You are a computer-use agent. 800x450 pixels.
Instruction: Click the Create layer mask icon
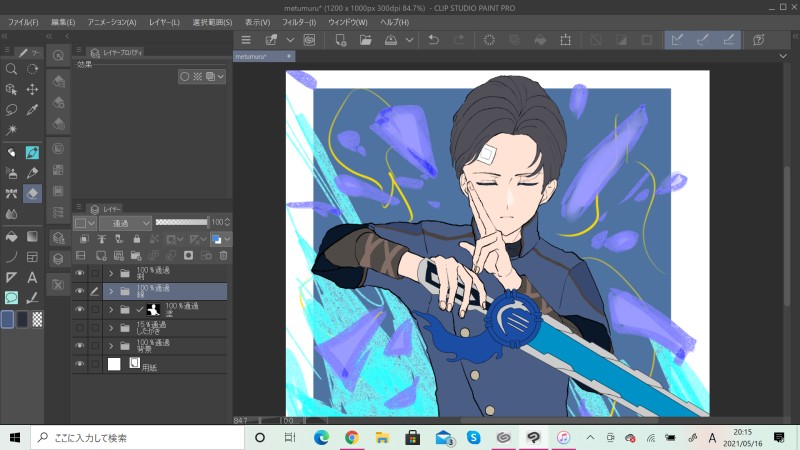click(x=188, y=256)
